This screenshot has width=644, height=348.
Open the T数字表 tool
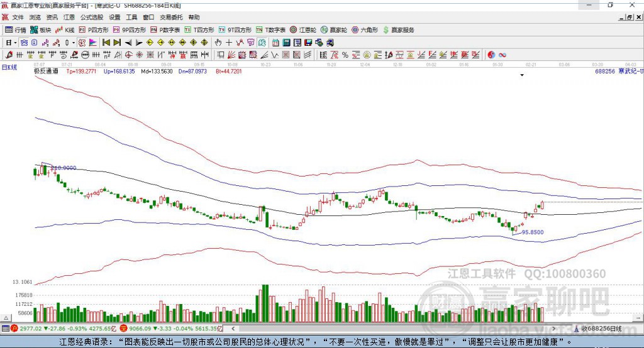[x=270, y=30]
